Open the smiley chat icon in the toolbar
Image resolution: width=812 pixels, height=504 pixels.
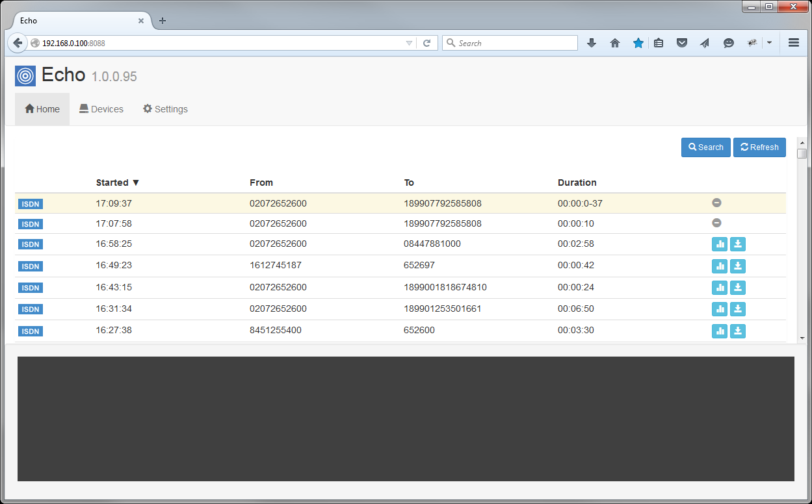(x=729, y=43)
